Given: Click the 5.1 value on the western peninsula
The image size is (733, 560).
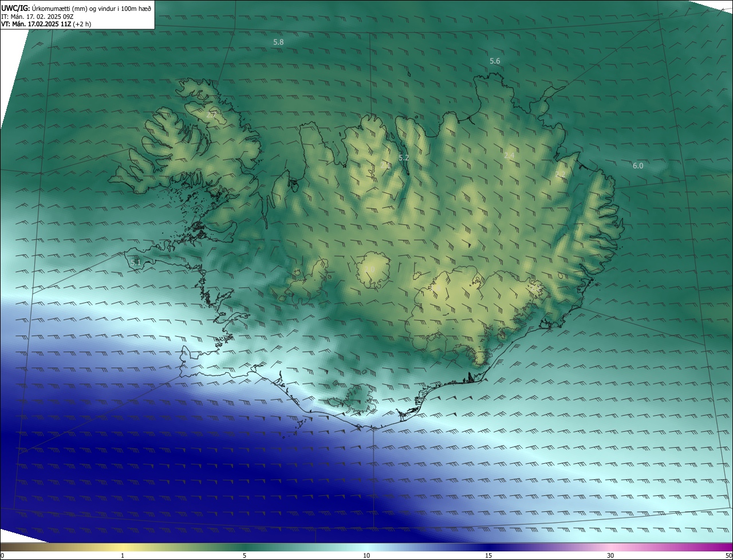Looking at the screenshot, I should (136, 263).
